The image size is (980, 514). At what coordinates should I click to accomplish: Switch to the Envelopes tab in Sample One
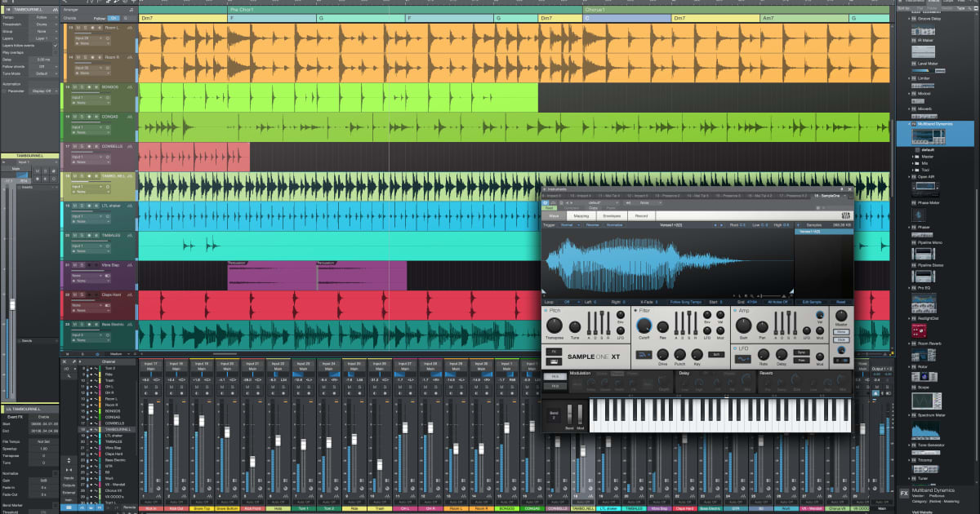[612, 216]
